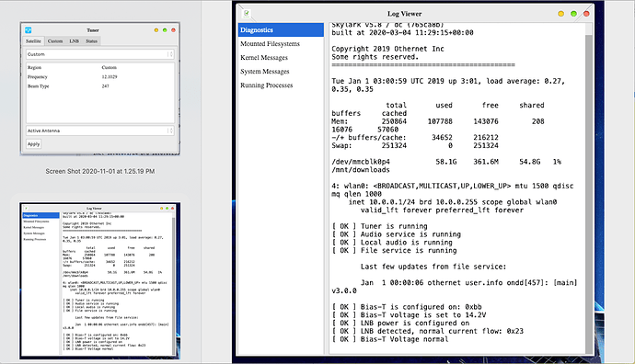The image size is (635, 364).
Task: Close the Tuner window
Action: pos(173,30)
